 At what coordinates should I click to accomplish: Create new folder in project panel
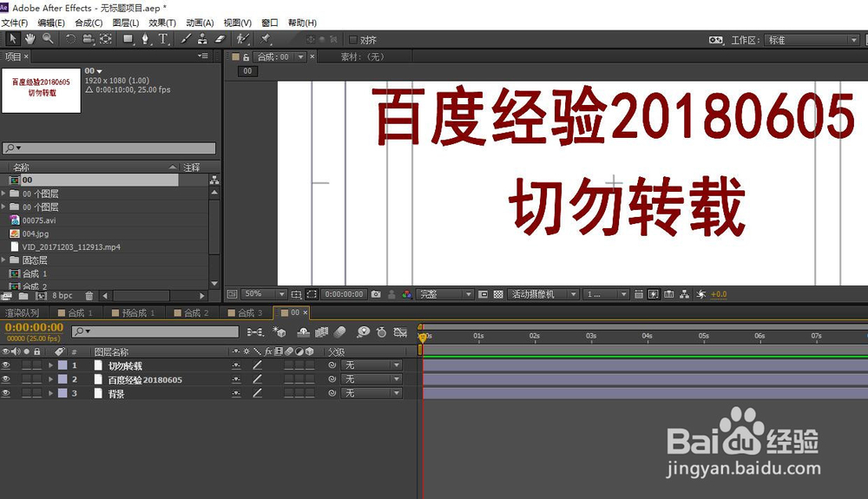click(23, 295)
